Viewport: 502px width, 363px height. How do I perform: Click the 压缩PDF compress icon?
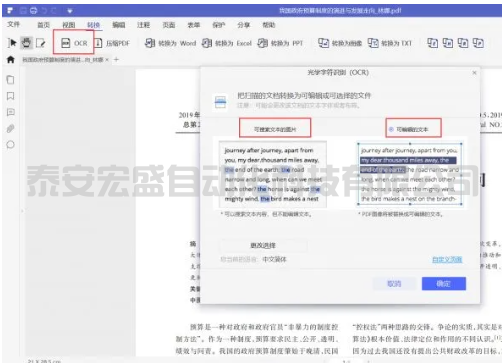[99, 43]
